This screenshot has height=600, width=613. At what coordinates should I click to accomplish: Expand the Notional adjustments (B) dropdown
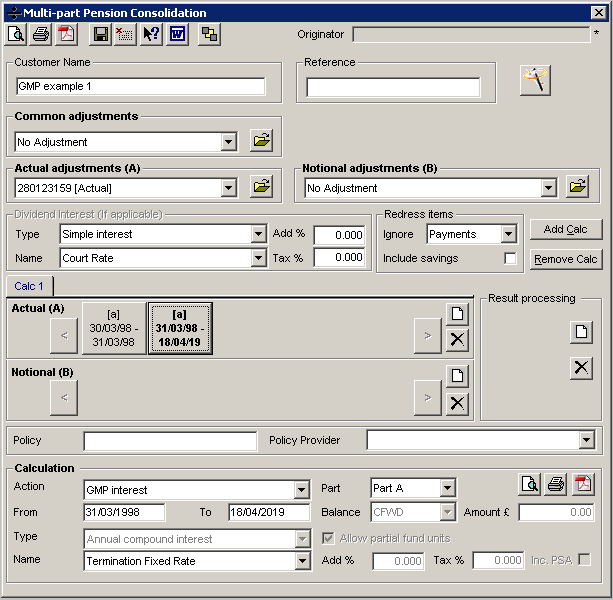click(x=549, y=188)
